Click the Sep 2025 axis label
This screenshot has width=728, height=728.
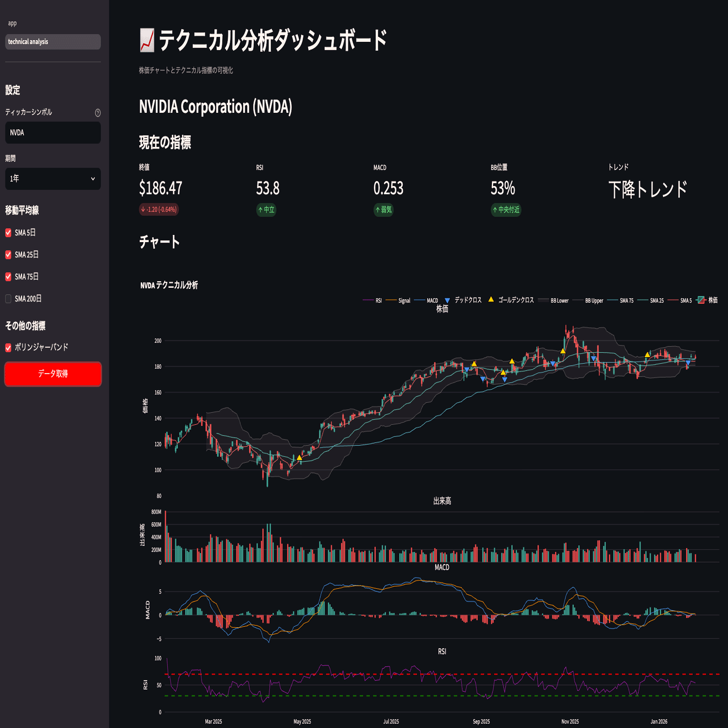click(x=481, y=721)
